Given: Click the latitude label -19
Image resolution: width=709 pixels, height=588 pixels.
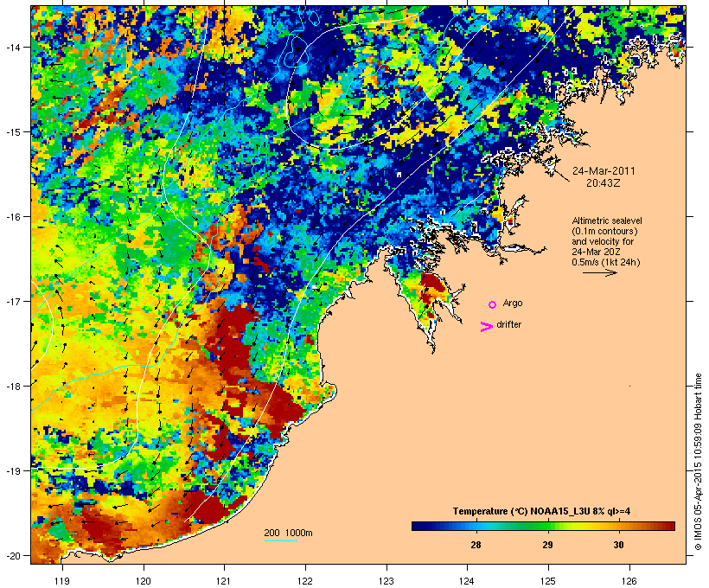Looking at the screenshot, I should coord(12,471).
